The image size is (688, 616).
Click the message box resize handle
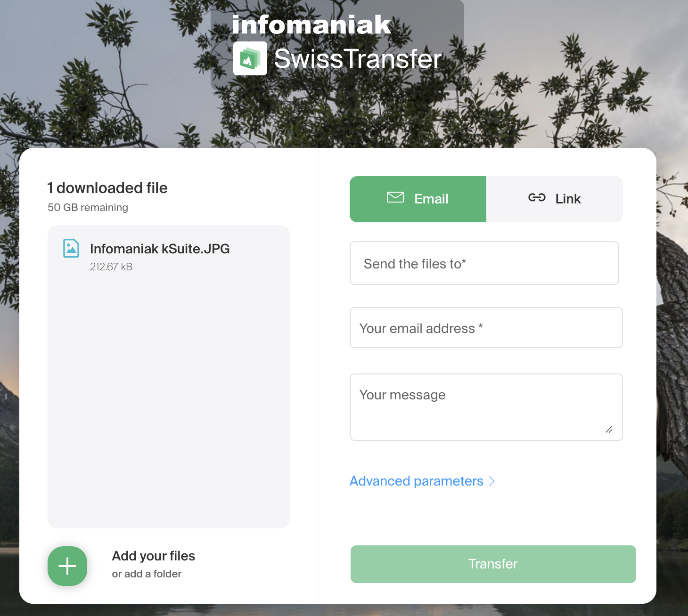pyautogui.click(x=609, y=430)
